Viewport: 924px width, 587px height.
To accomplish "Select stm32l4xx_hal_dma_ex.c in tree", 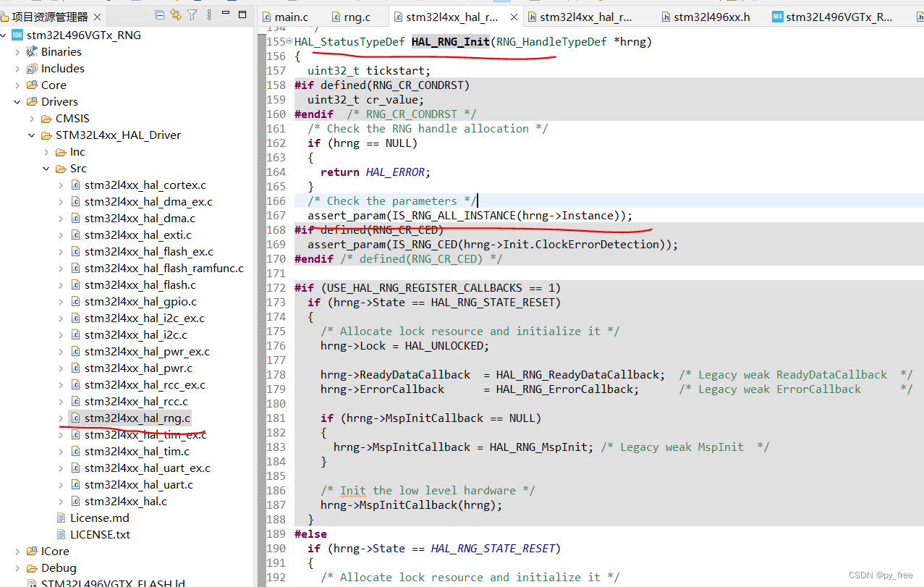I will pos(148,201).
